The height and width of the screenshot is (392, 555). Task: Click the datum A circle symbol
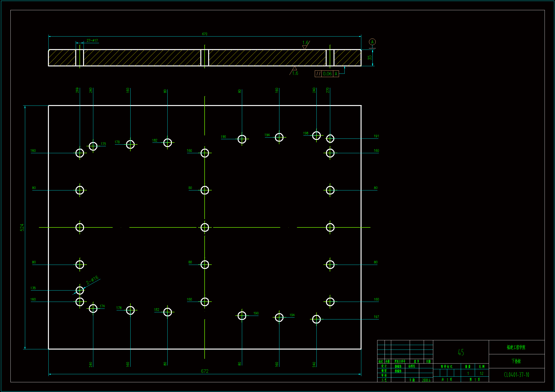pos(372,42)
